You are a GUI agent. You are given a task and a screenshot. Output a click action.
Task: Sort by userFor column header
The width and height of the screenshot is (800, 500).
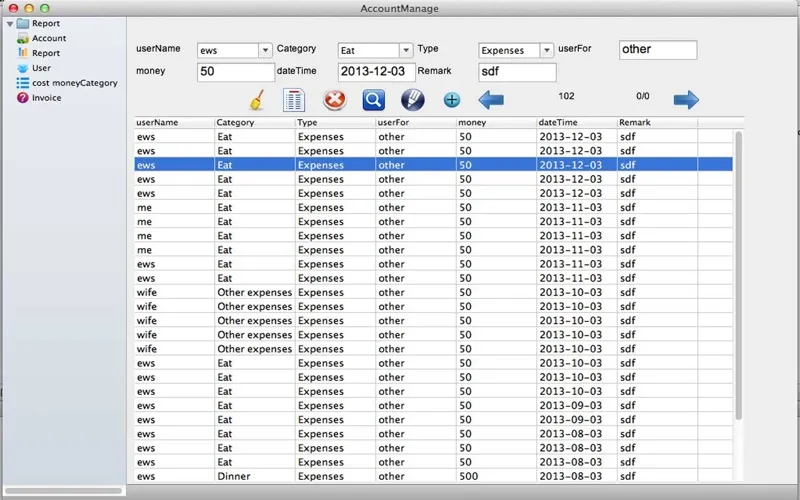(416, 122)
